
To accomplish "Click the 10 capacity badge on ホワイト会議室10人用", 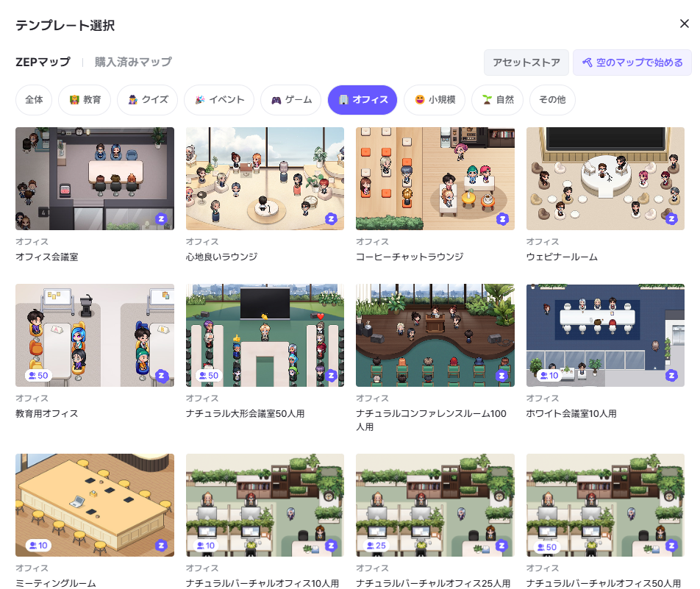I will (549, 376).
